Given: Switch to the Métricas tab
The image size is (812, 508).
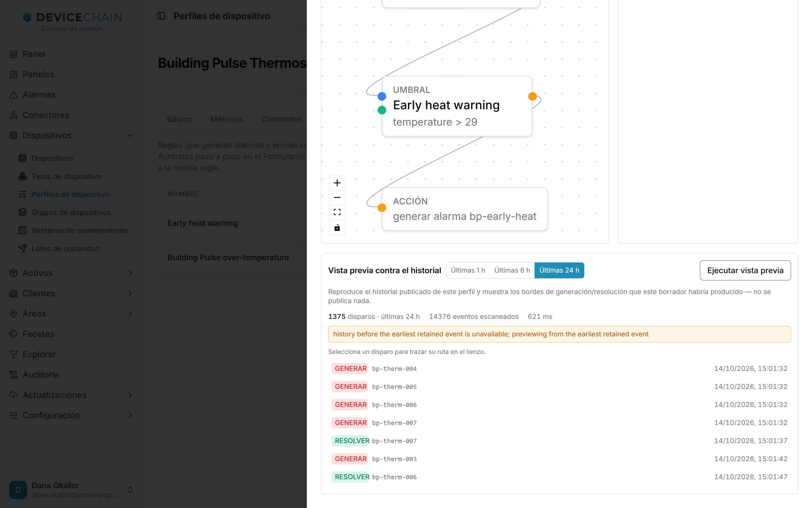Looking at the screenshot, I should click(x=226, y=119).
